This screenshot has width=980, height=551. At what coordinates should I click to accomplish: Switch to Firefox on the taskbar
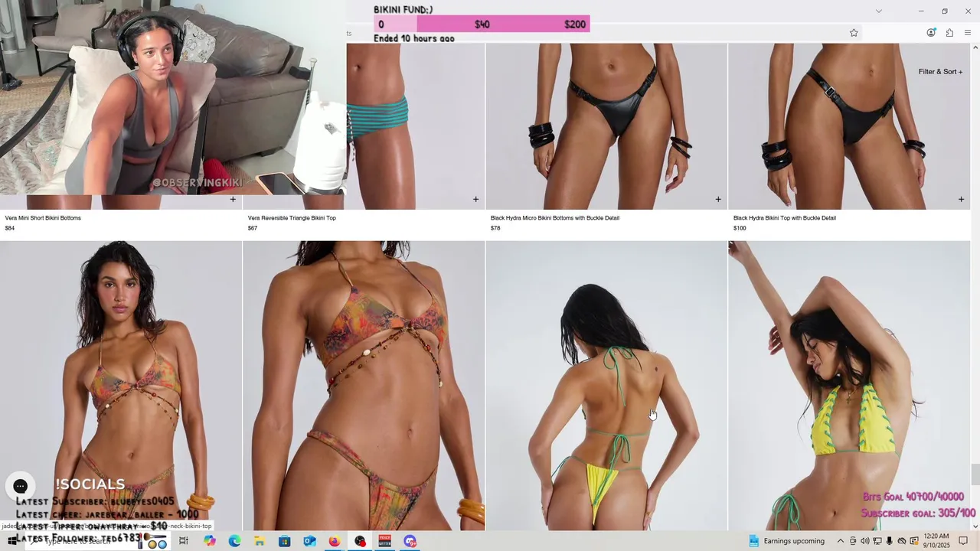click(335, 541)
